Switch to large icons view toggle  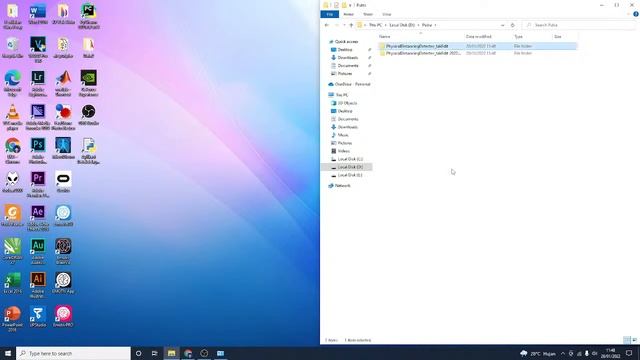pos(634,340)
